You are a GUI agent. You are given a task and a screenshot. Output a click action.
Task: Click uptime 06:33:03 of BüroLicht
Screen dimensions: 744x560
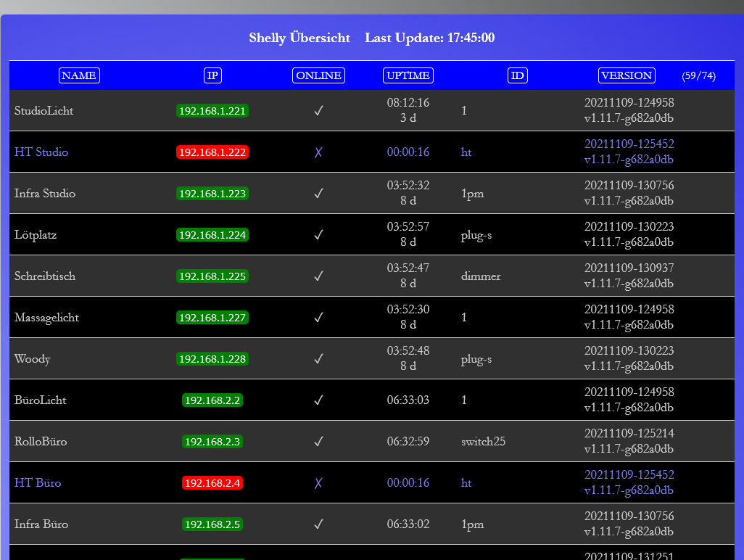[408, 400]
